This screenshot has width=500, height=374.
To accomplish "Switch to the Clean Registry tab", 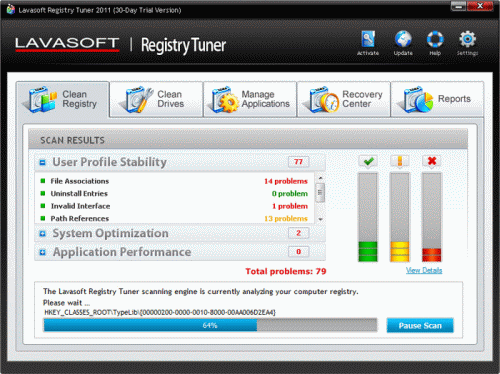I will pos(63,99).
